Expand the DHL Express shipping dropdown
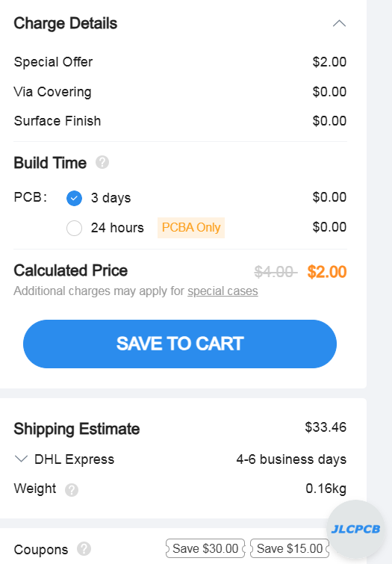 [x=21, y=459]
